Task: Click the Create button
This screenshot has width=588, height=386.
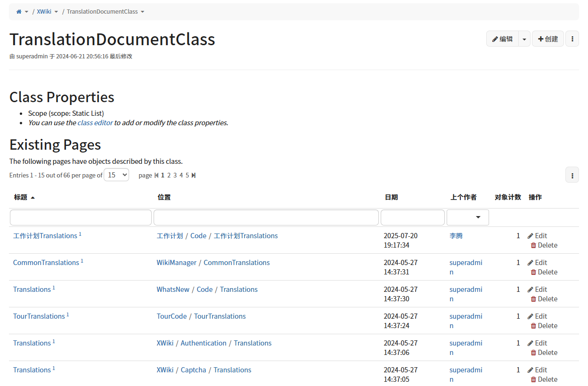Action: [x=547, y=39]
